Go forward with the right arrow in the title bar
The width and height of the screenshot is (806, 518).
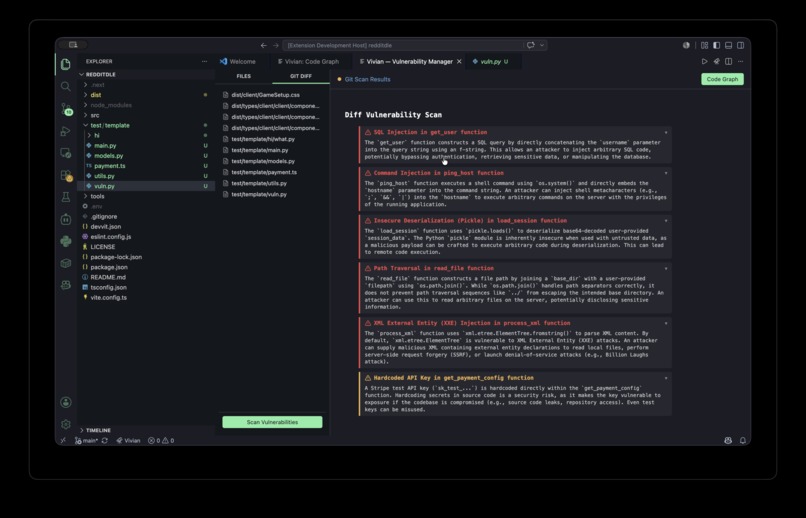[x=276, y=45]
